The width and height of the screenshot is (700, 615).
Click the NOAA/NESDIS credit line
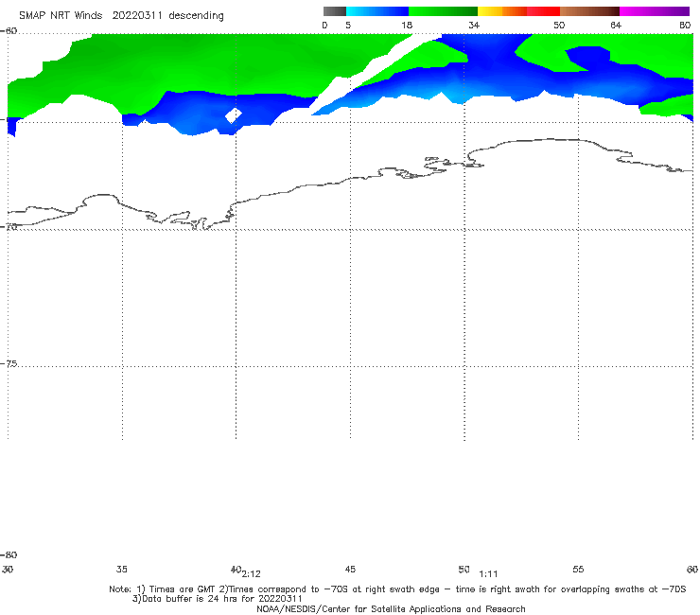point(391,608)
